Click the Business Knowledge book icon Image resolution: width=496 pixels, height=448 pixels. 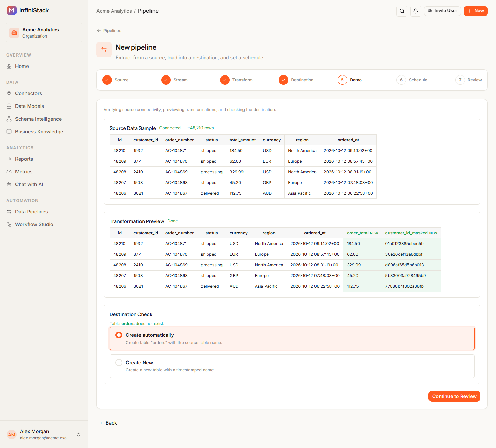[x=9, y=132]
